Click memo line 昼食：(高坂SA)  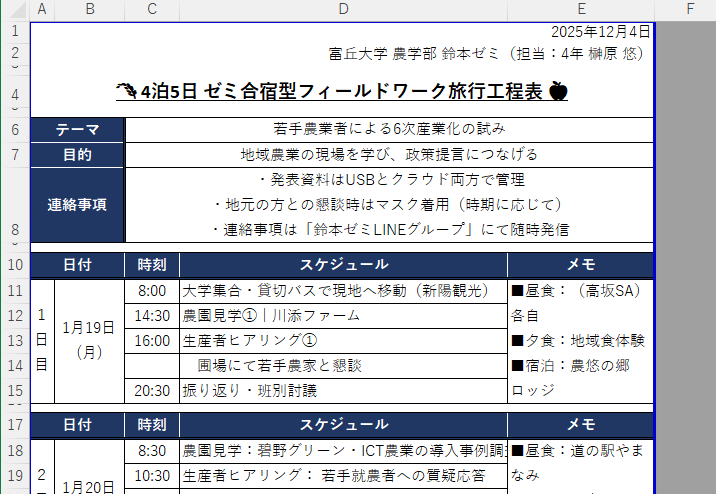(577, 291)
